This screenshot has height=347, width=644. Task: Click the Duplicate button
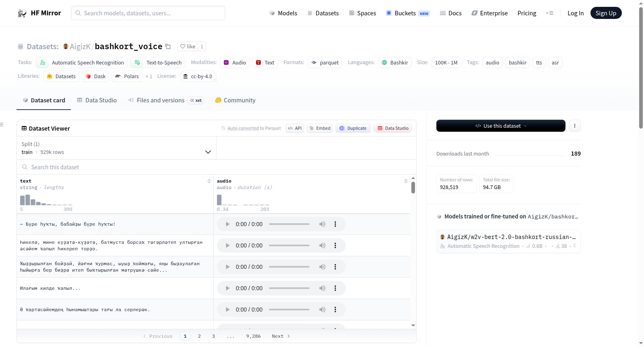tap(353, 128)
